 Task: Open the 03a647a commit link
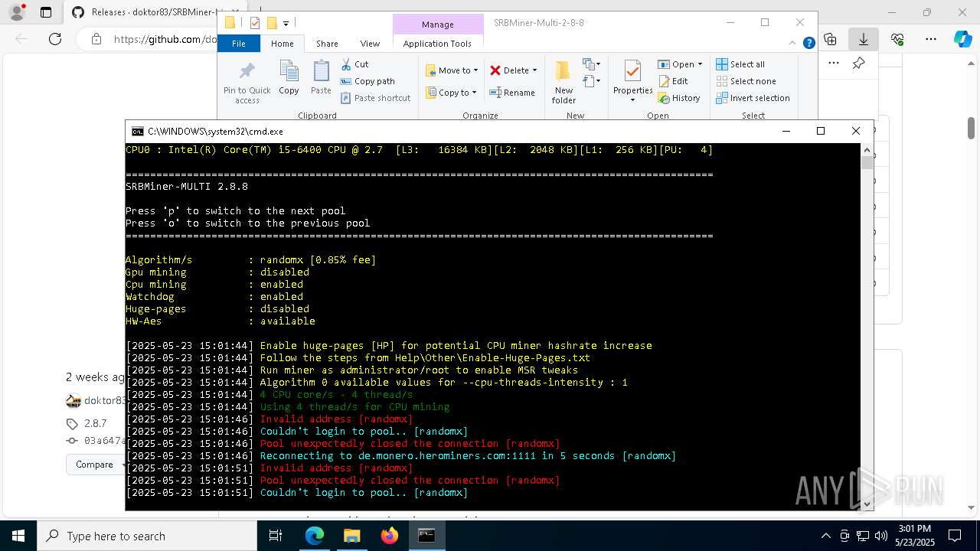(104, 441)
